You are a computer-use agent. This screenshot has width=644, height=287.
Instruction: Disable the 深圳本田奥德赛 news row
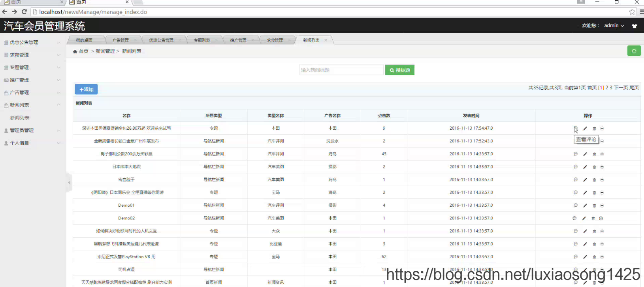(x=602, y=128)
